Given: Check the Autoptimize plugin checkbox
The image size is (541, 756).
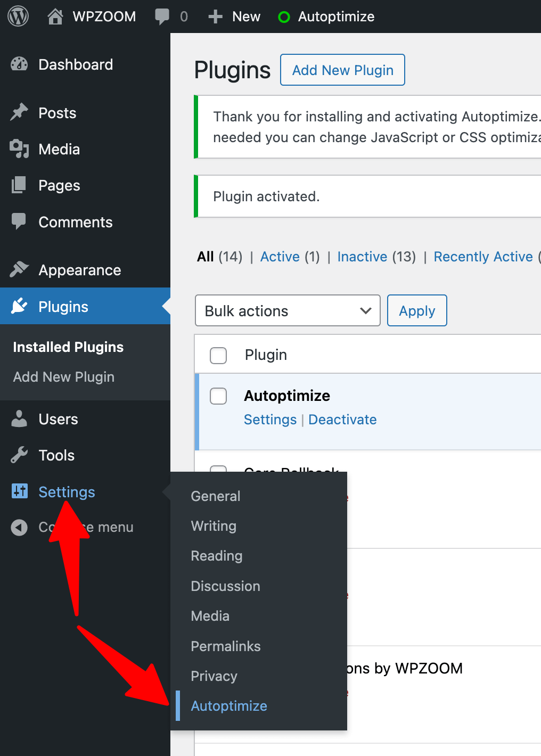Looking at the screenshot, I should click(218, 396).
